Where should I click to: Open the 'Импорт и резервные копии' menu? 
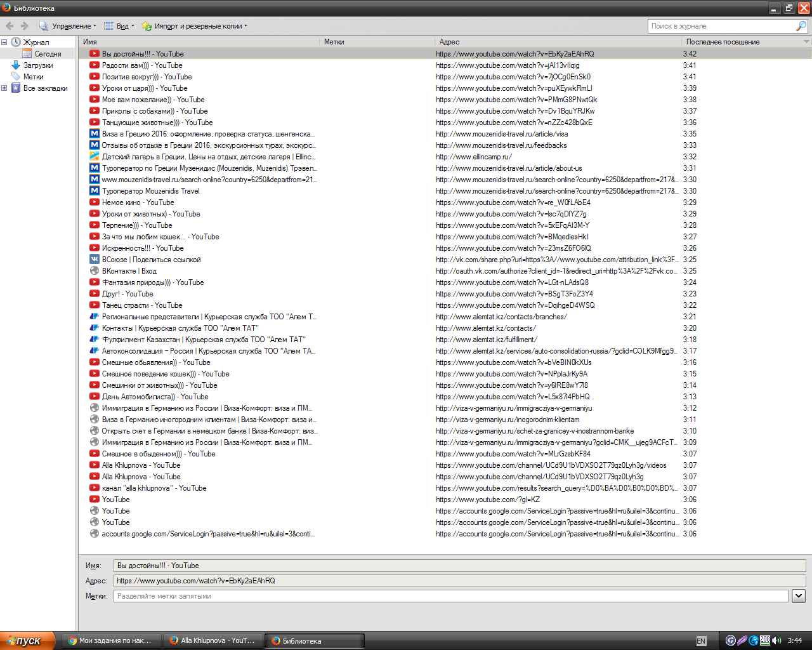(x=195, y=26)
